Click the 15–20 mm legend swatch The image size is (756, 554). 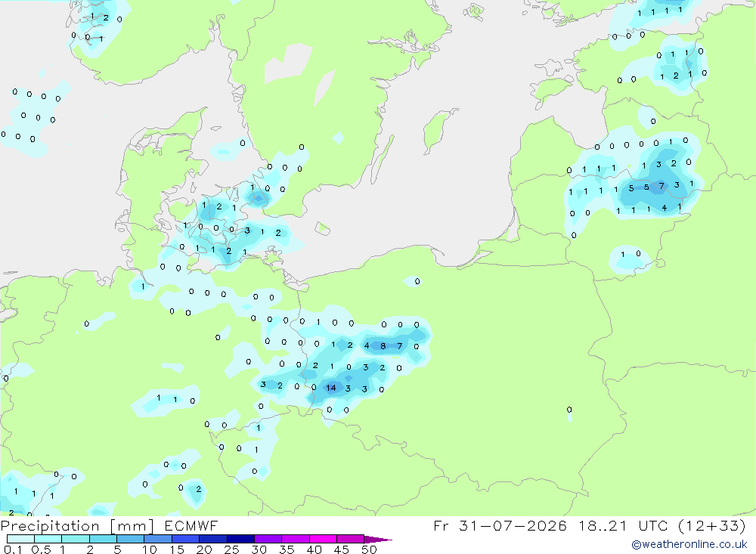185,539
